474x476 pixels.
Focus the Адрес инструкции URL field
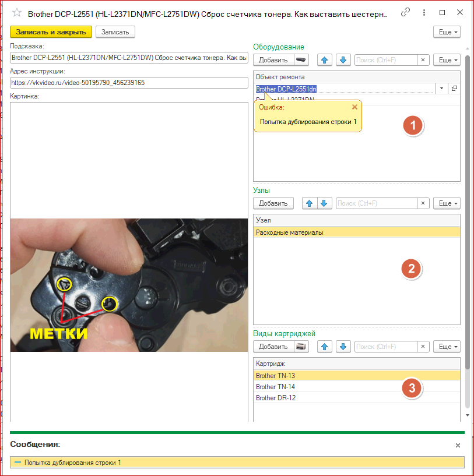(129, 83)
